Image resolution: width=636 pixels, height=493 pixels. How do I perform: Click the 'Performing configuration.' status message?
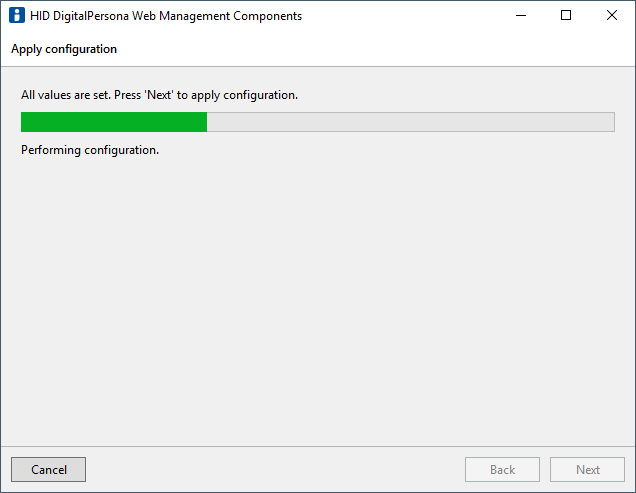pos(90,150)
